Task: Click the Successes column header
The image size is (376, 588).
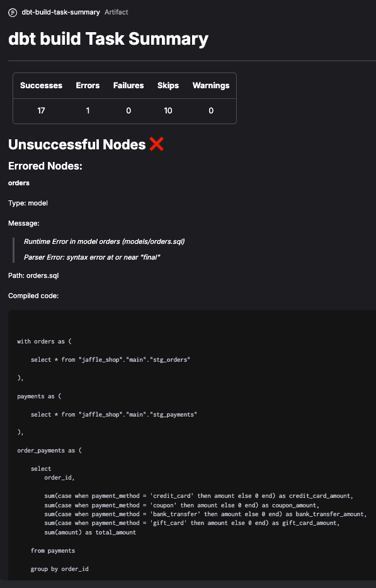Action: pyautogui.click(x=41, y=86)
